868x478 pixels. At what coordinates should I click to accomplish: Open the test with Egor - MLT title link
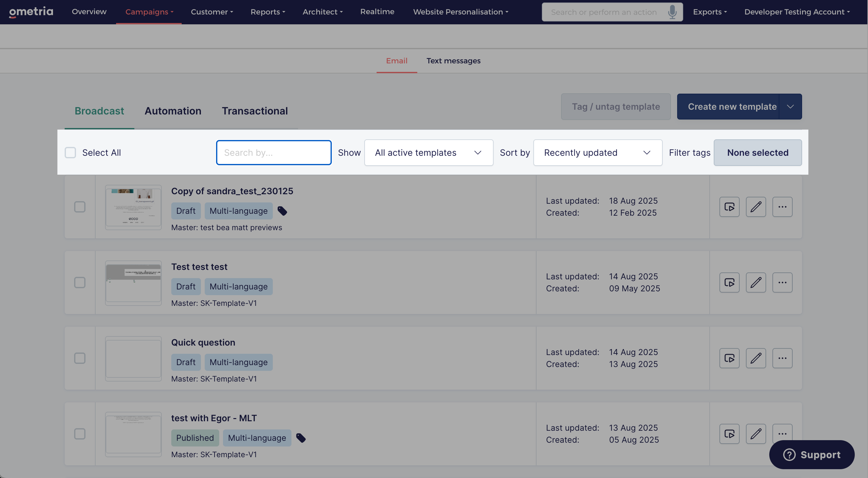click(x=214, y=418)
